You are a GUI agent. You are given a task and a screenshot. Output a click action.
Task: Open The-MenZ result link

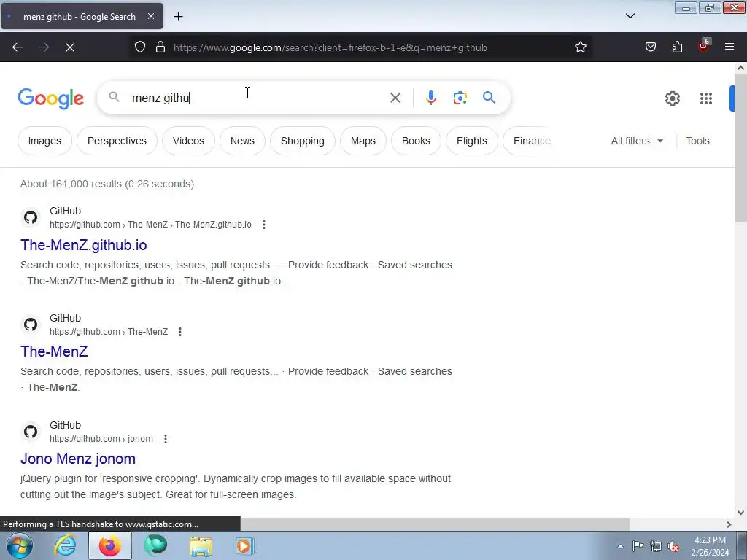pos(54,351)
